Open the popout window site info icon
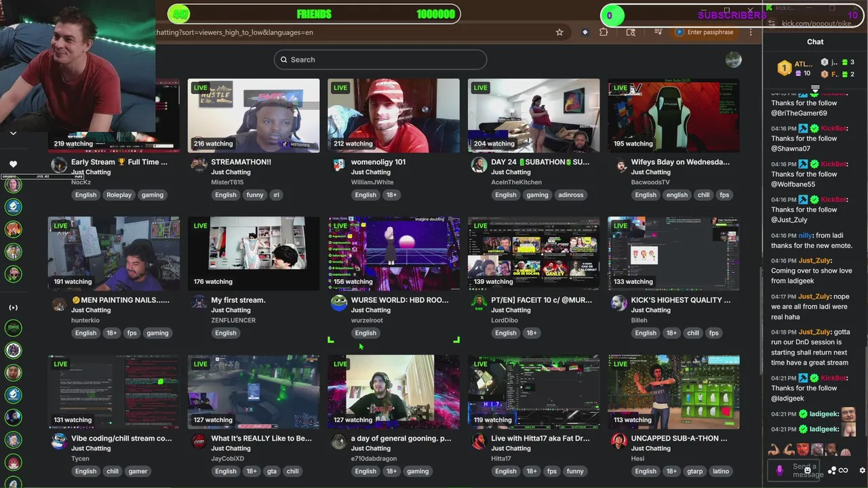Screen dimensions: 868x488 (x=770, y=24)
